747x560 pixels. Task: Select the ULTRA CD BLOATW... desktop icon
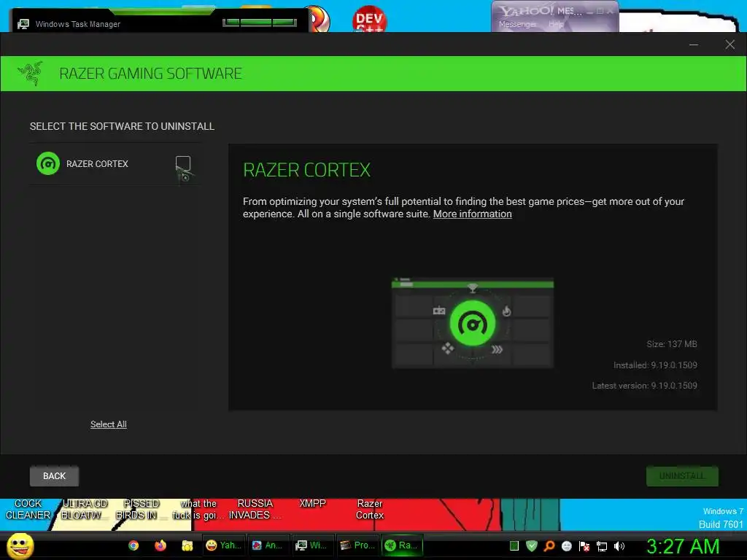click(x=85, y=509)
